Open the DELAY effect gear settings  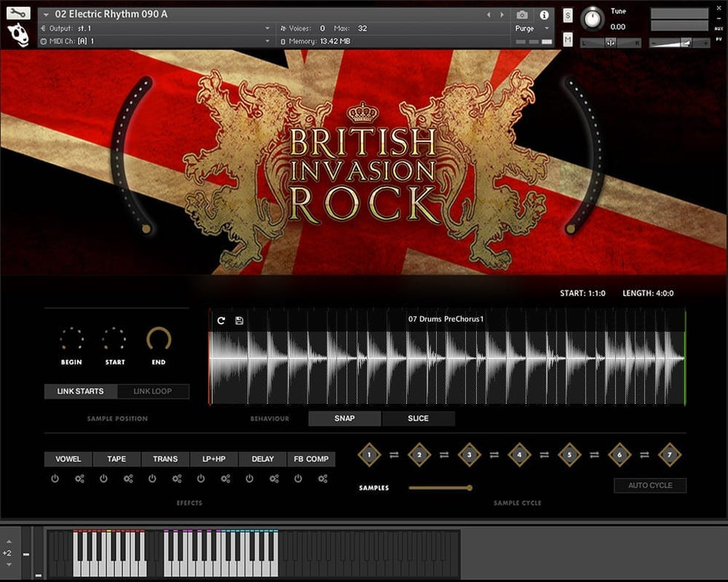(x=274, y=479)
